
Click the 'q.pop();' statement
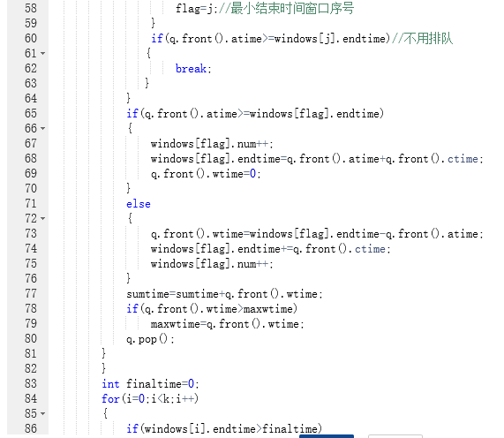coord(150,339)
